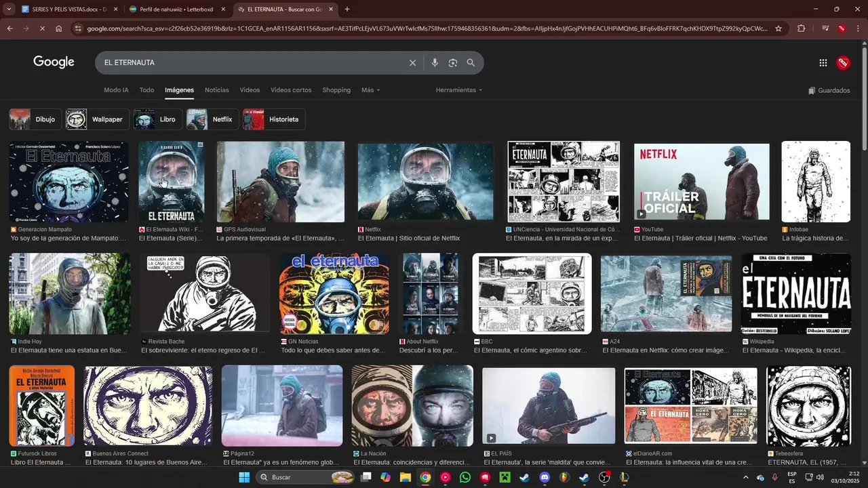This screenshot has width=868, height=488.
Task: Switch to Todo results tab
Action: tap(146, 90)
